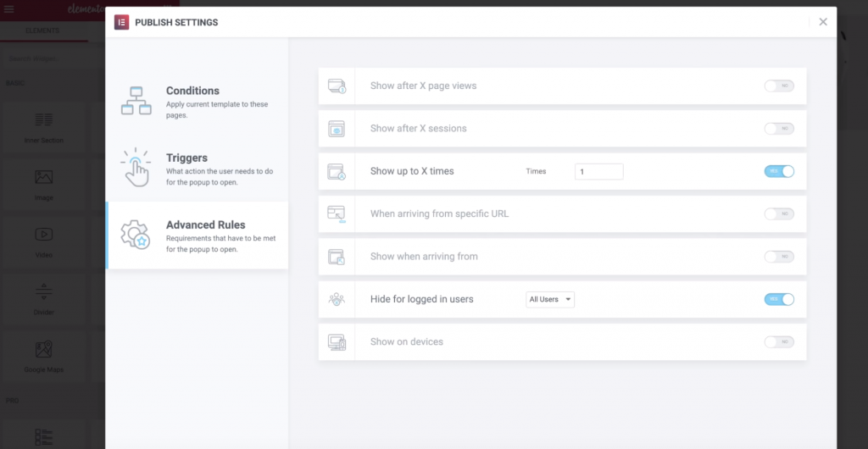The width and height of the screenshot is (868, 449).
Task: Turn off 'Hide for logged in users' toggle
Action: (778, 299)
